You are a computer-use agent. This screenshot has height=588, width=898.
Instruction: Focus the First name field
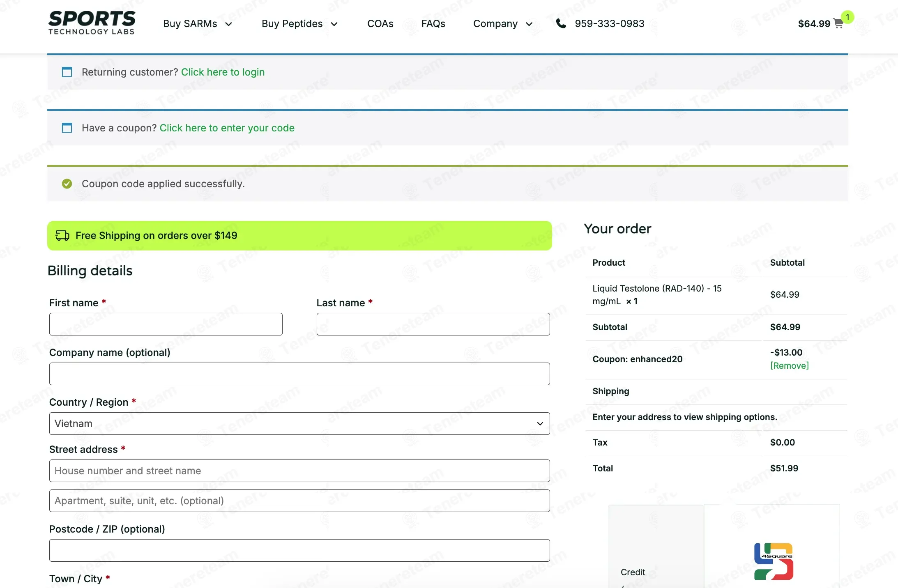coord(166,324)
